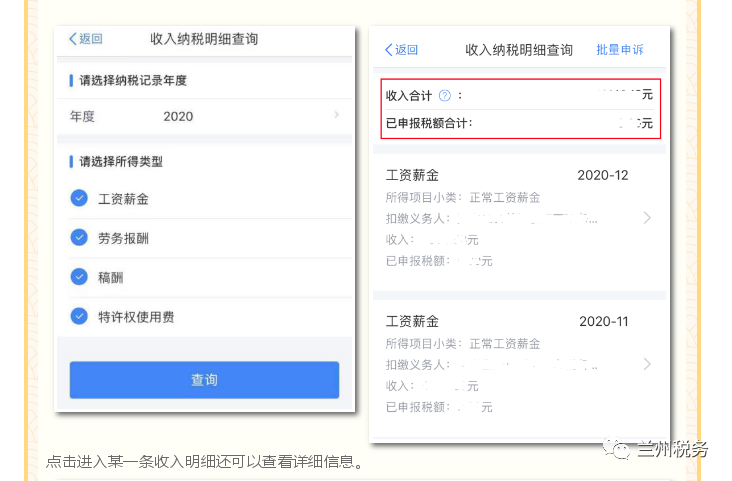Toggle 特许权使用费 checkbox

(x=79, y=316)
